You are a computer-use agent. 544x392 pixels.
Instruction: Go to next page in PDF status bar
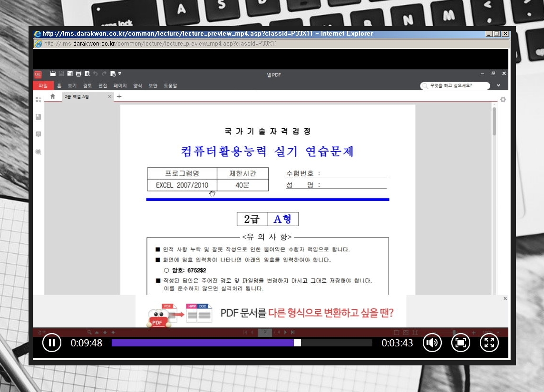285,332
